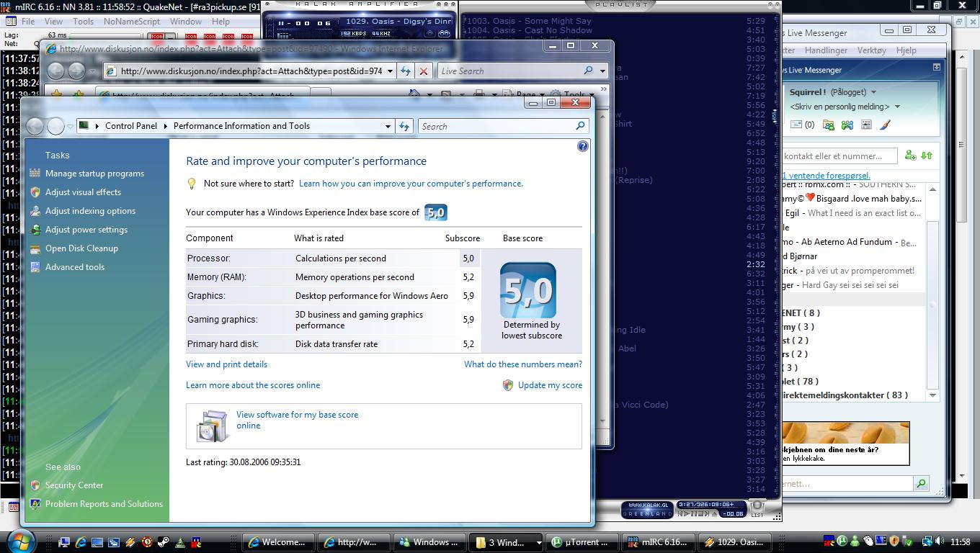The width and height of the screenshot is (980, 553).
Task: Open Manage startup programs task
Action: 94,174
